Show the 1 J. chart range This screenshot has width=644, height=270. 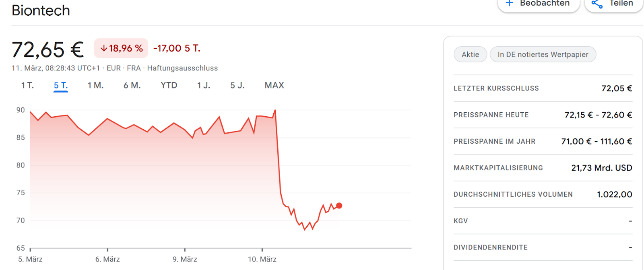click(204, 85)
